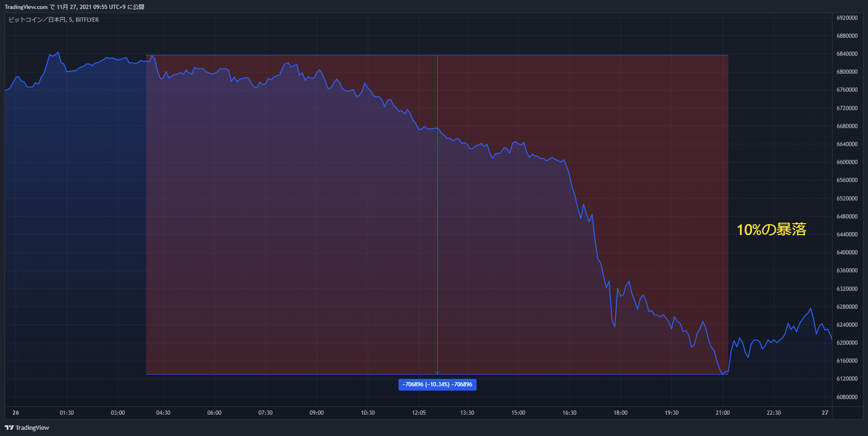
Task: Click the 6120000 price axis label
Action: 847,379
